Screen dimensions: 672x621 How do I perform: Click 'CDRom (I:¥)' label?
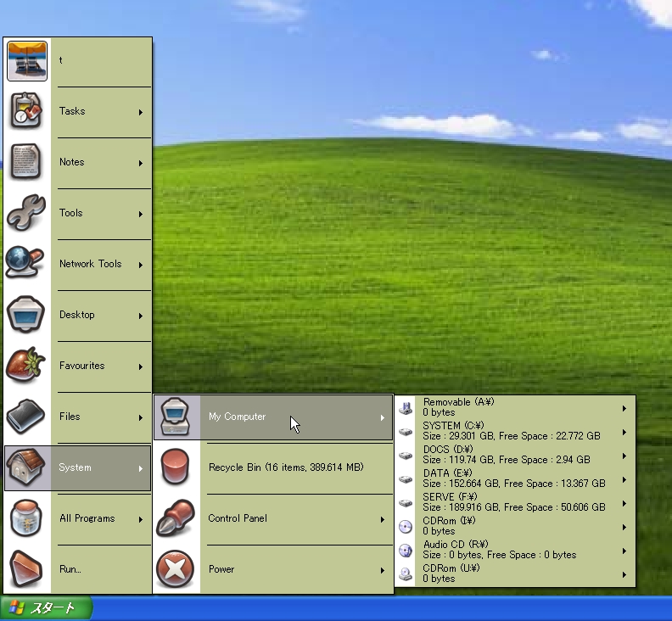449,521
